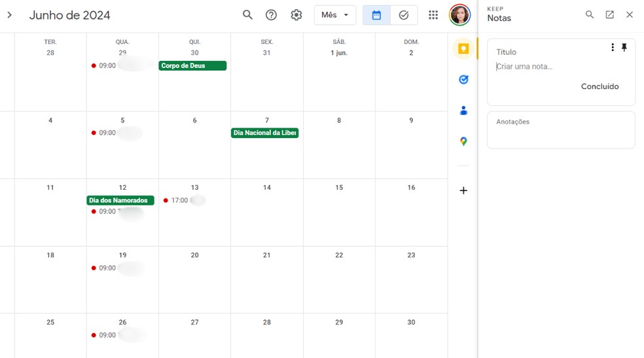
Task: Click the Concluído button
Action: click(x=599, y=86)
